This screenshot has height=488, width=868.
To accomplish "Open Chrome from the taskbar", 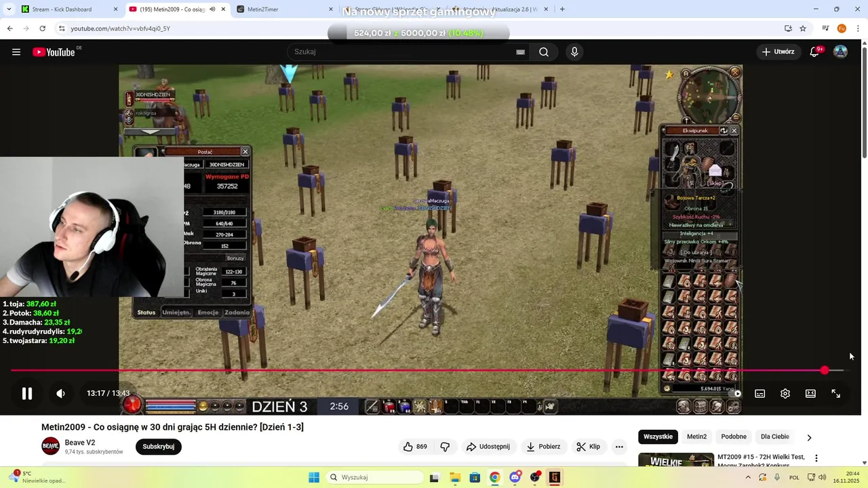I will pyautogui.click(x=495, y=478).
